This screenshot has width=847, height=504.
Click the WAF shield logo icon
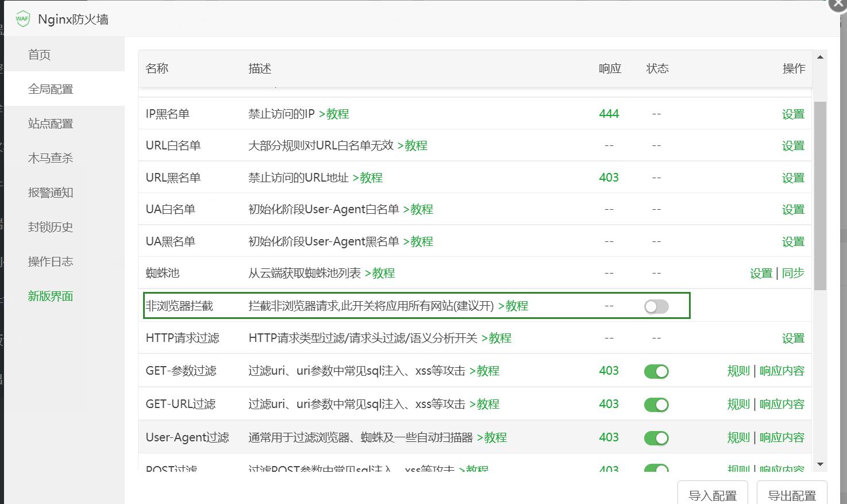22,18
